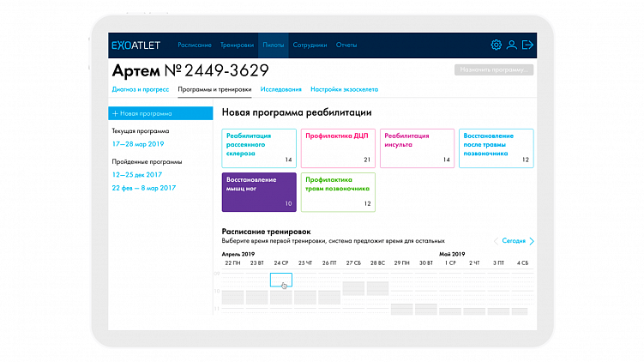Open Тренировки in top navigation
Viewport: 644px width, 362px height.
coord(237,45)
